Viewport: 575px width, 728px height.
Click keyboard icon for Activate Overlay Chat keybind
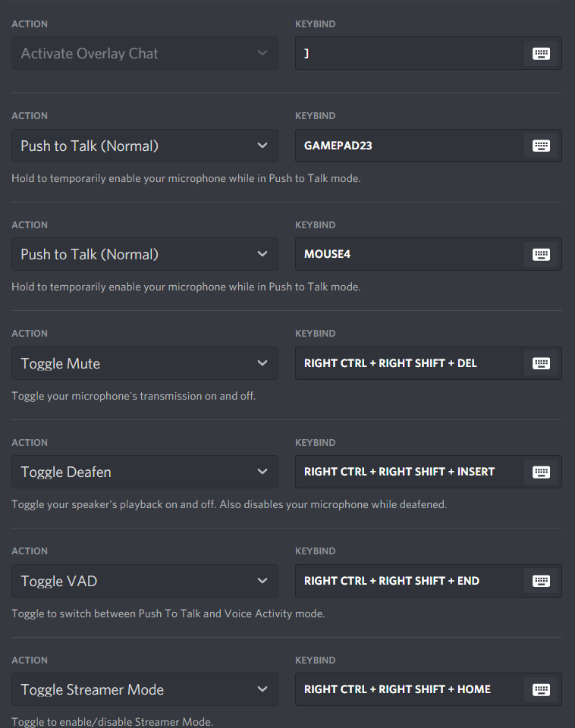coord(541,53)
